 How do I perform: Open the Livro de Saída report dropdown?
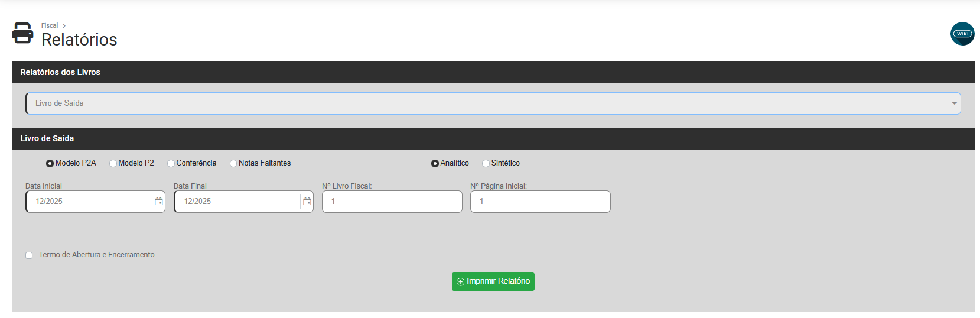(x=493, y=103)
